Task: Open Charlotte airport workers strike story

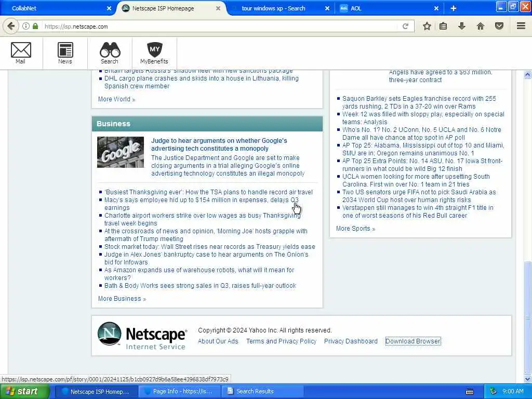Action: (x=203, y=219)
